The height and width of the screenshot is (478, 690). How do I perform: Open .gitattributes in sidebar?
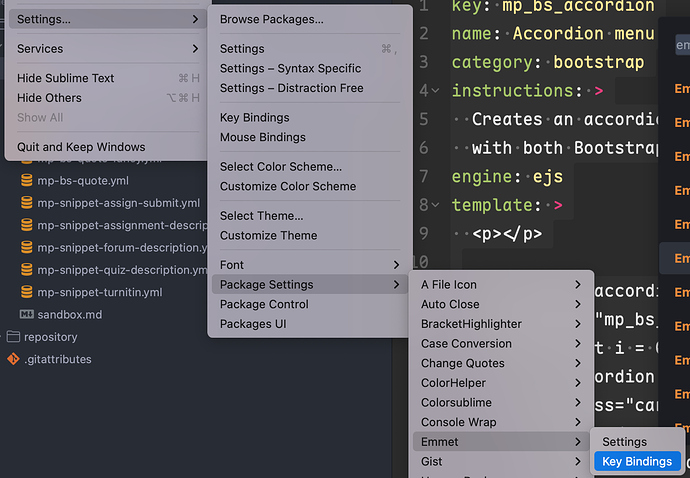58,359
